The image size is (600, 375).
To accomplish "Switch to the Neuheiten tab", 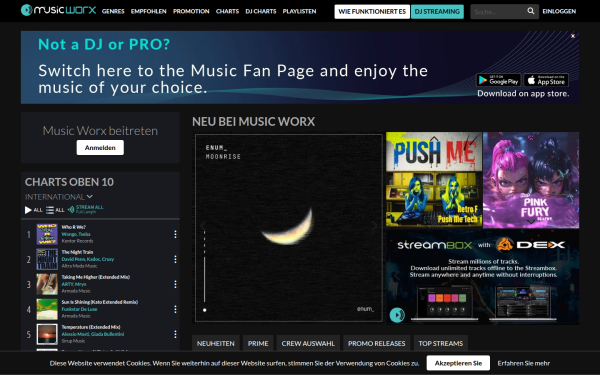I will click(x=215, y=343).
